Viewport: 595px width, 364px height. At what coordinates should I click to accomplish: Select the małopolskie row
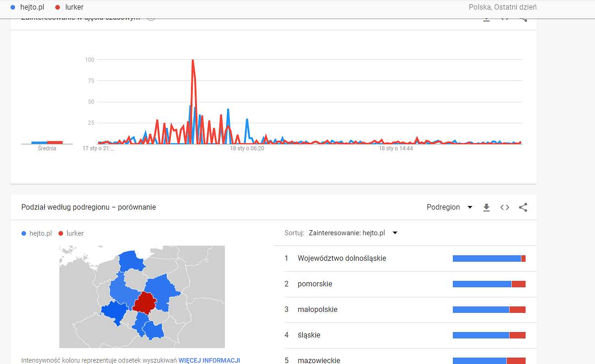click(x=405, y=310)
